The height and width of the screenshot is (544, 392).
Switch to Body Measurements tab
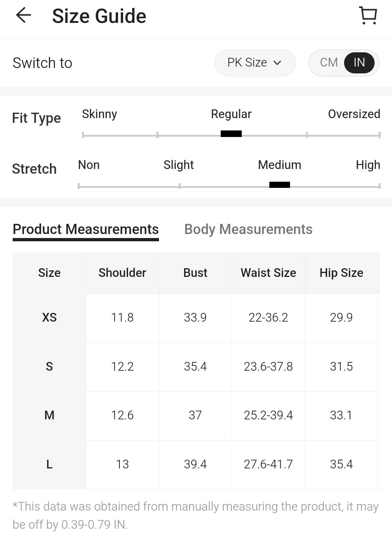point(248,229)
